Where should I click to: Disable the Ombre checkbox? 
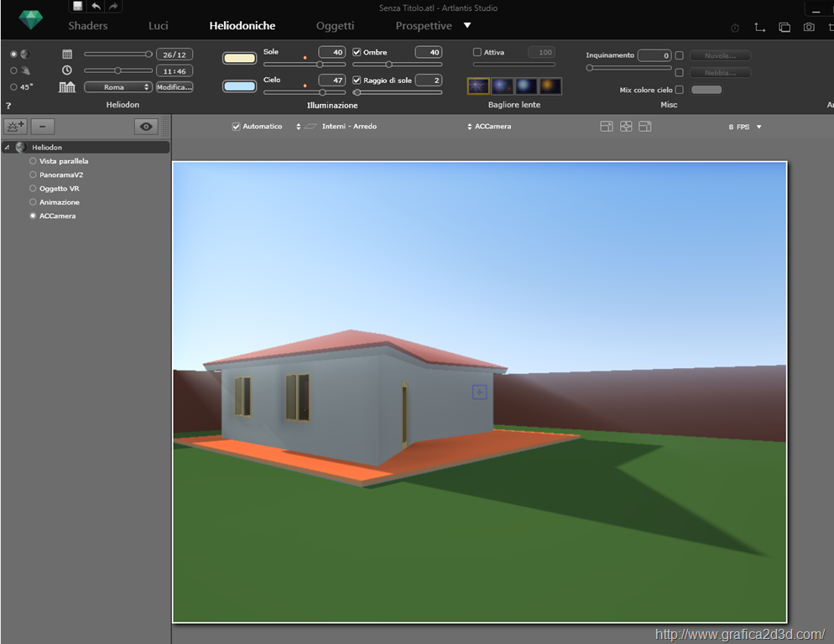[357, 52]
